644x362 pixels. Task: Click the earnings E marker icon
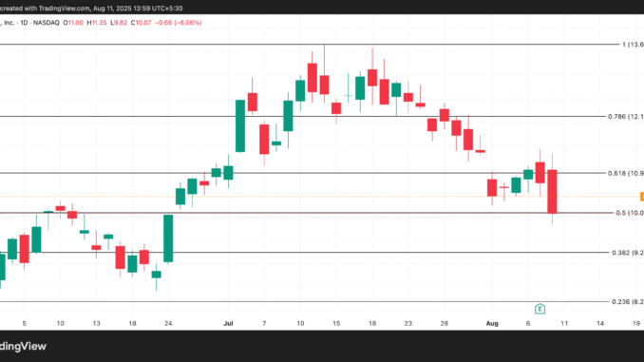point(540,309)
